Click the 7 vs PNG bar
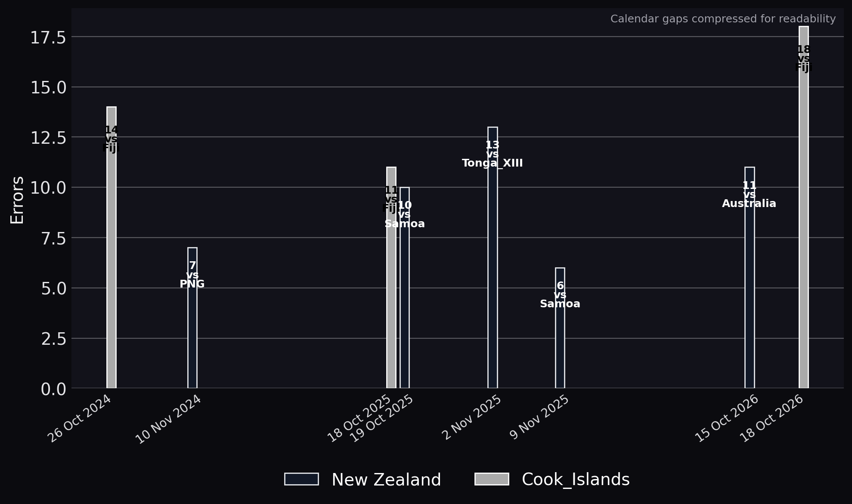The image size is (852, 504). point(192,318)
